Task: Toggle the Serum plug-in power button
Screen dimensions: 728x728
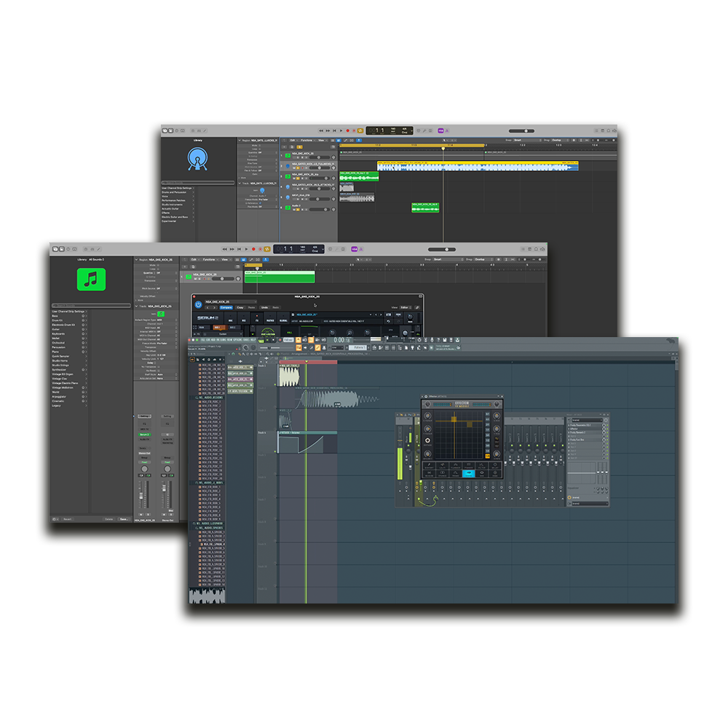Action: pyautogui.click(x=198, y=304)
